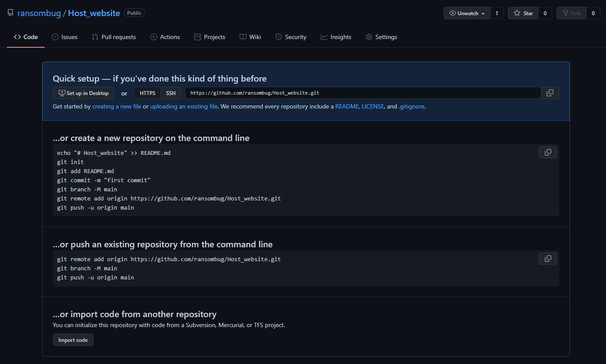
Task: Go to Pull requests tab
Action: click(114, 37)
